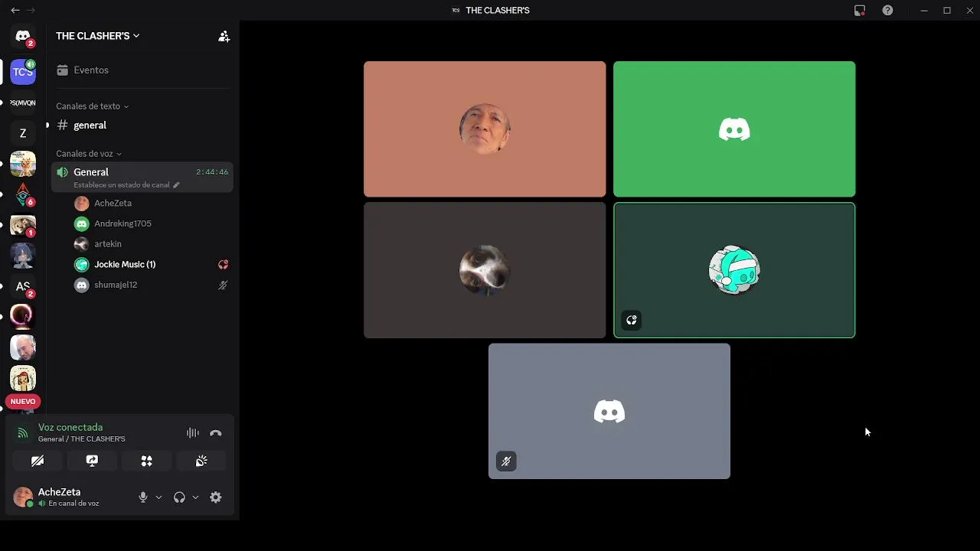
Task: Open the Z server in sidebar
Action: [x=23, y=133]
